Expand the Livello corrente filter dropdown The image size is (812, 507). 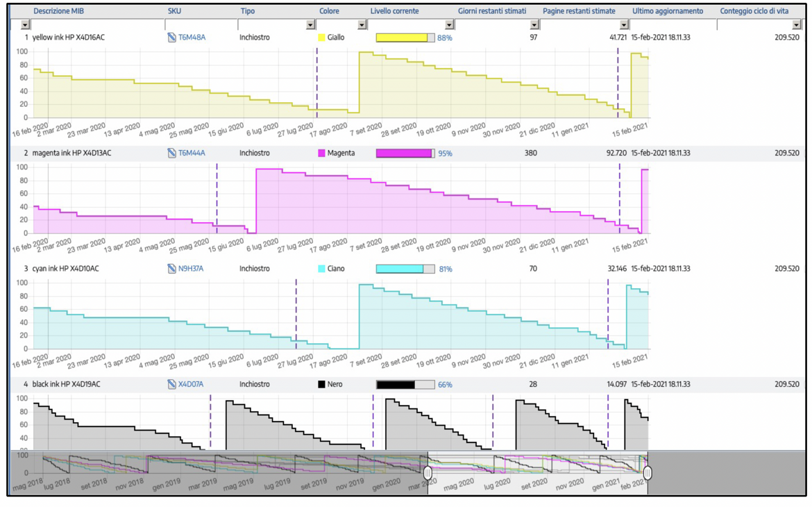449,25
